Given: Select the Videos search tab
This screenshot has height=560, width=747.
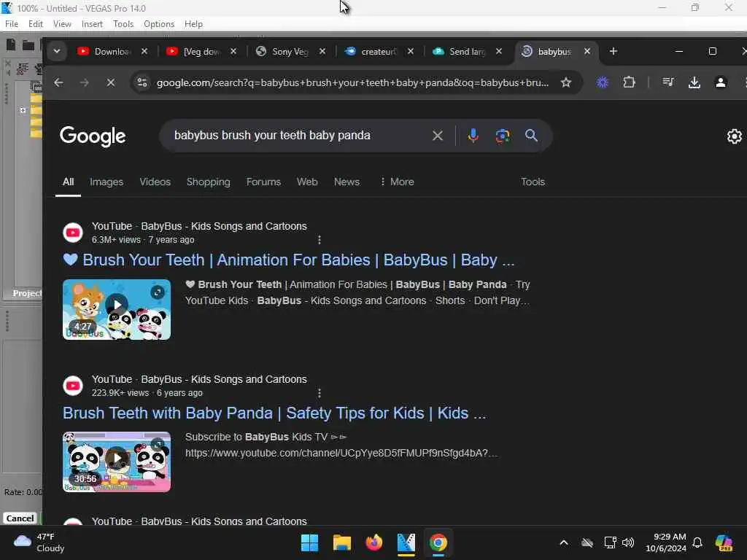Looking at the screenshot, I should (155, 182).
